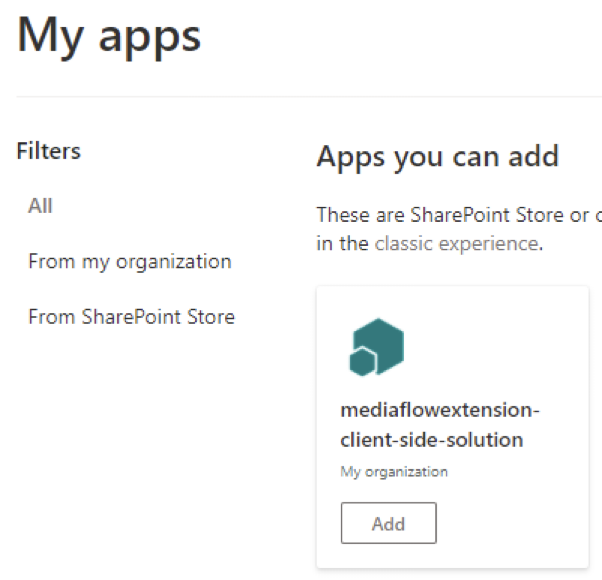Click the teal hexagon app icon
The image size is (602, 580).
[x=377, y=347]
